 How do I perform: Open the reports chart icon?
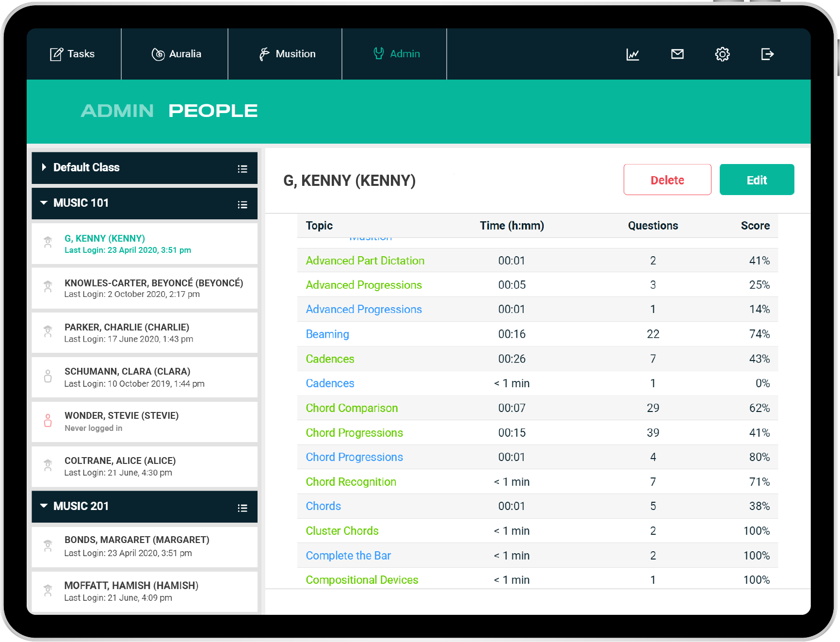tap(632, 54)
